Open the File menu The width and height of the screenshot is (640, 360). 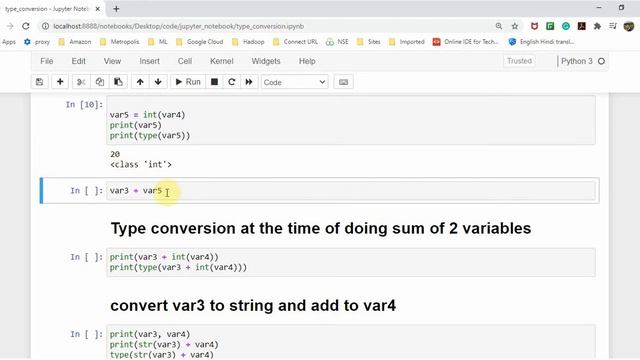click(x=47, y=61)
